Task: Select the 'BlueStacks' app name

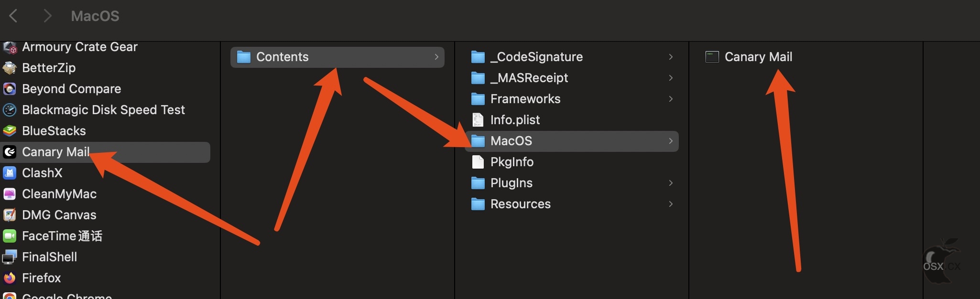Action: tap(54, 131)
